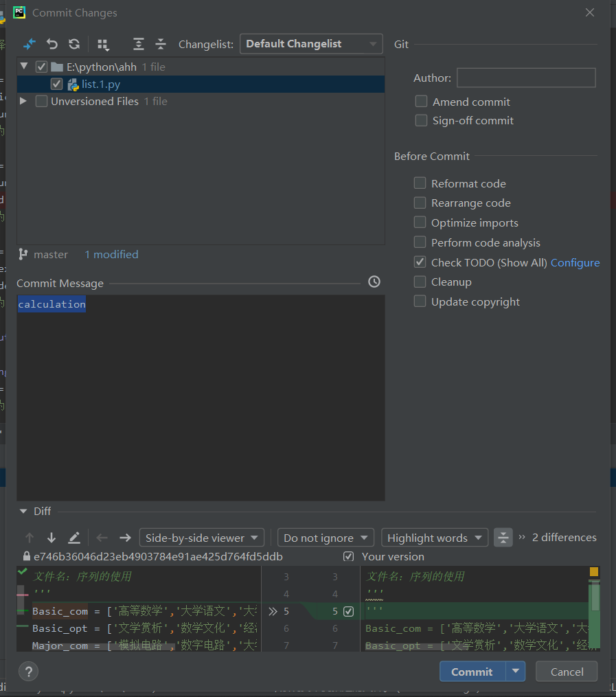Click the Show Diff toolbar icon

tap(29, 44)
